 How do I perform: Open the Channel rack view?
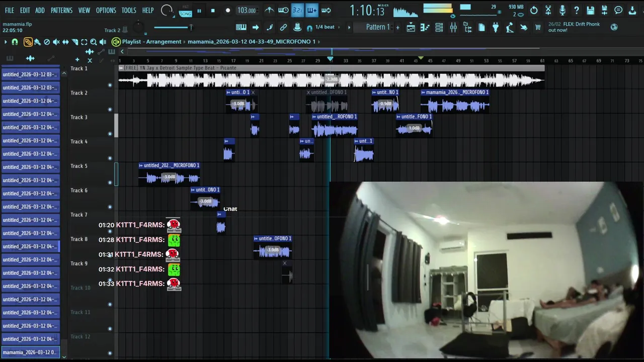click(x=439, y=28)
